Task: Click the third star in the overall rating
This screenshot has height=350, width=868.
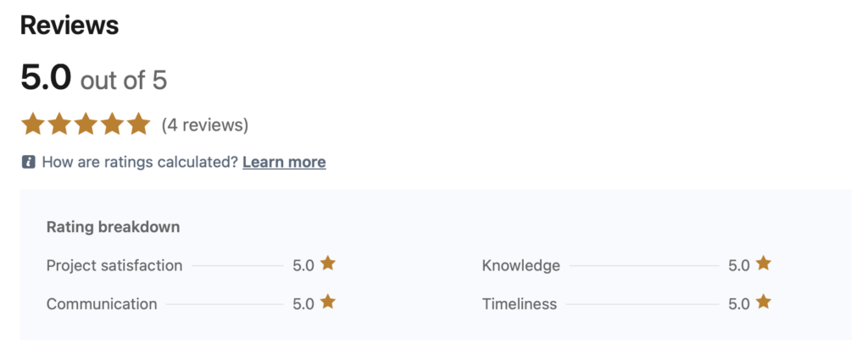Action: (86, 125)
